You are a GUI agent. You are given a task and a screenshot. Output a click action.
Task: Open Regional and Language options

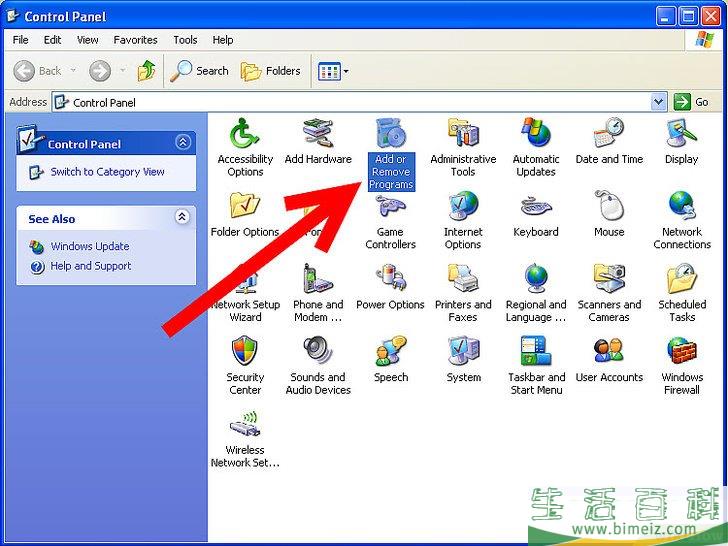pyautogui.click(x=536, y=293)
